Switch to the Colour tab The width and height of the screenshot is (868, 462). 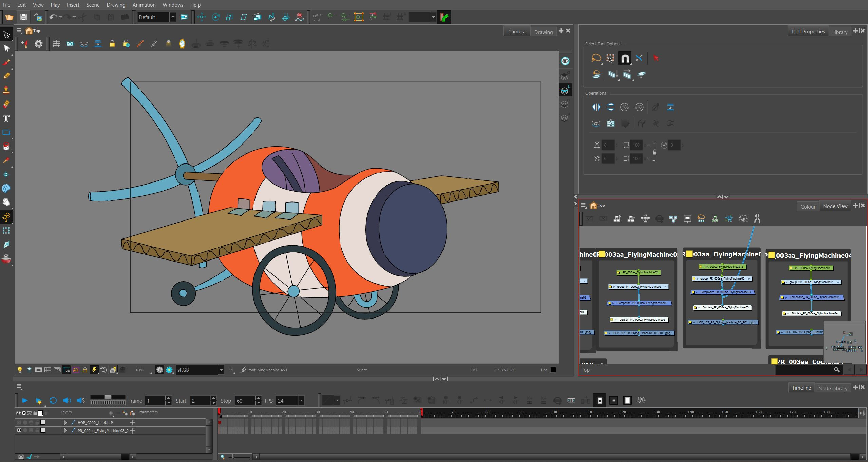808,207
